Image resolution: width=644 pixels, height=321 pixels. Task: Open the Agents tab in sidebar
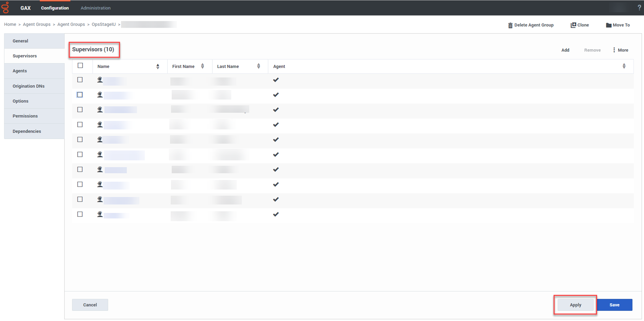(20, 71)
